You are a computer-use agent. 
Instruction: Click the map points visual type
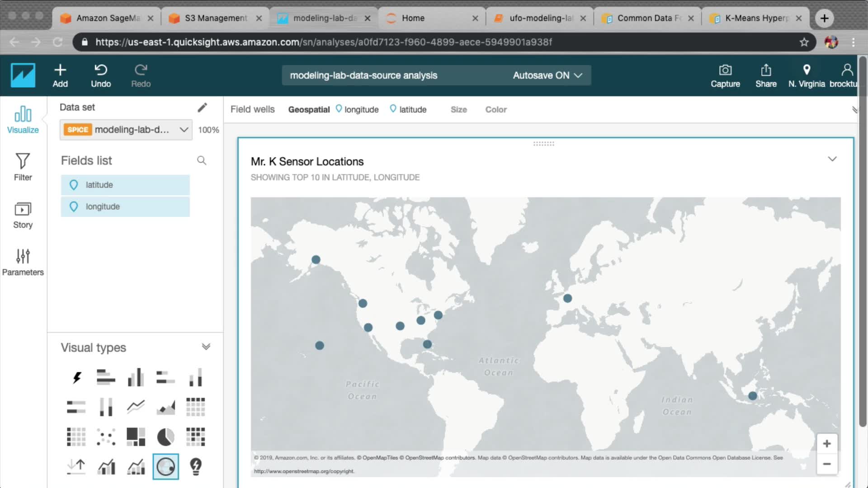point(165,466)
